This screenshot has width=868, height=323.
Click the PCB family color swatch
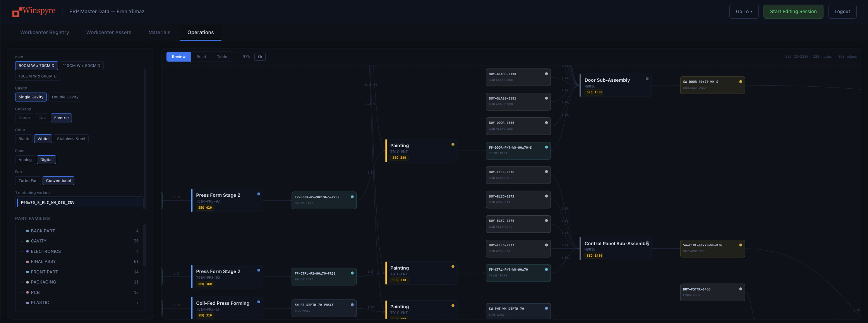(27, 292)
